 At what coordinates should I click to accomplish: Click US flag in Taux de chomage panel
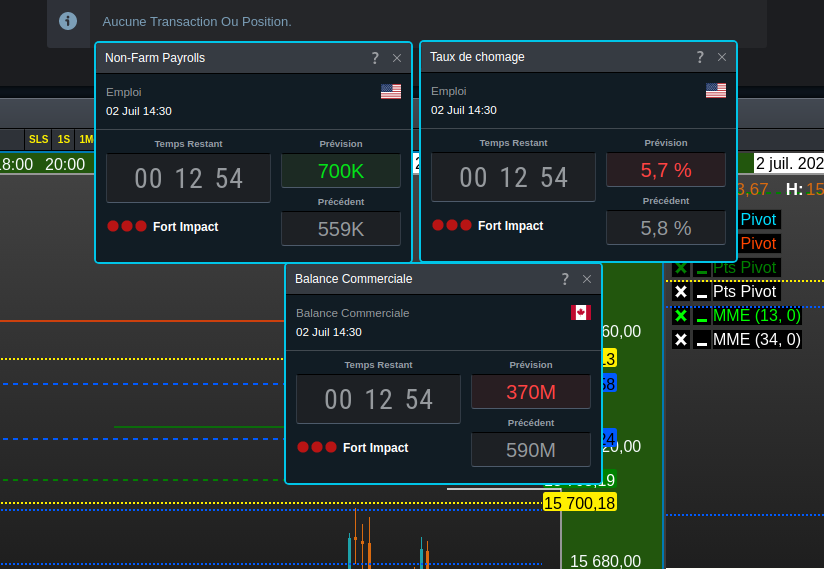(x=716, y=90)
